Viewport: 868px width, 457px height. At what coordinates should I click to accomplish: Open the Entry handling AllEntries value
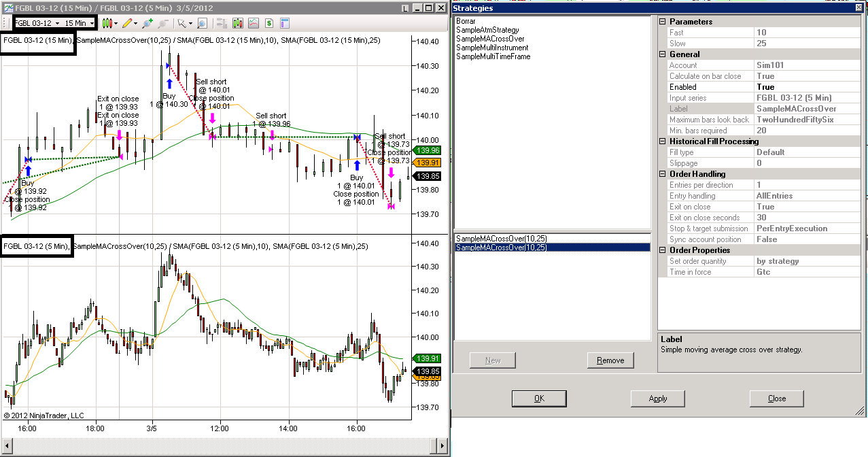807,196
